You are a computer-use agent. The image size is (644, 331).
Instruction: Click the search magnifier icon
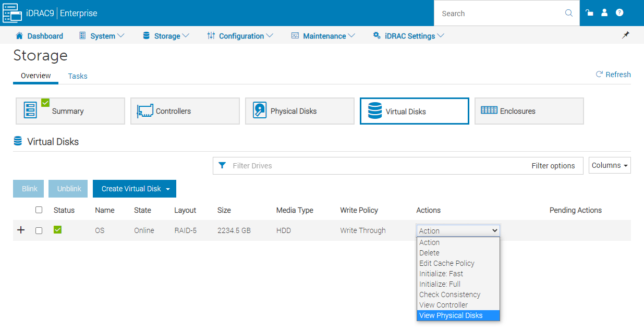point(568,13)
